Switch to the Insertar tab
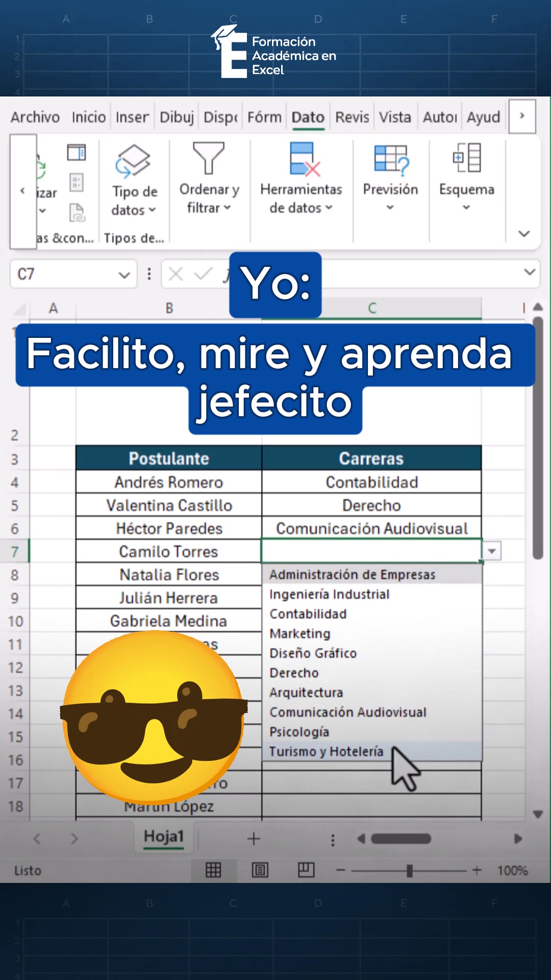This screenshot has width=551, height=980. (132, 117)
